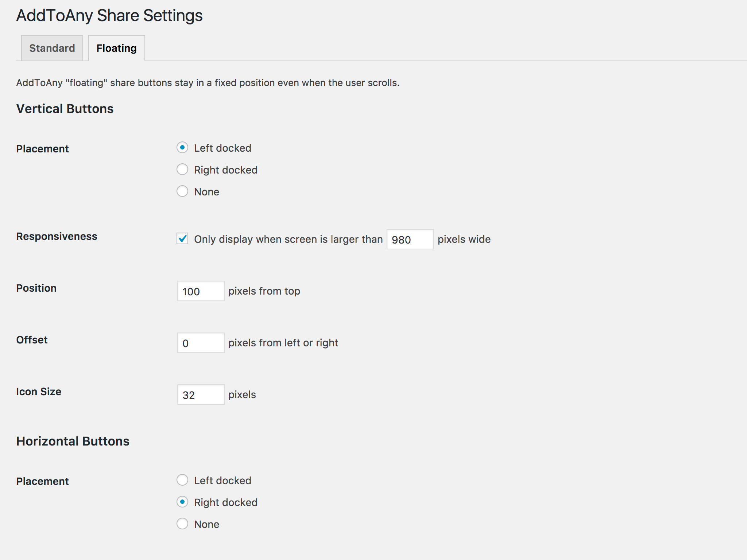
Task: Select the Floating tab
Action: click(x=116, y=48)
